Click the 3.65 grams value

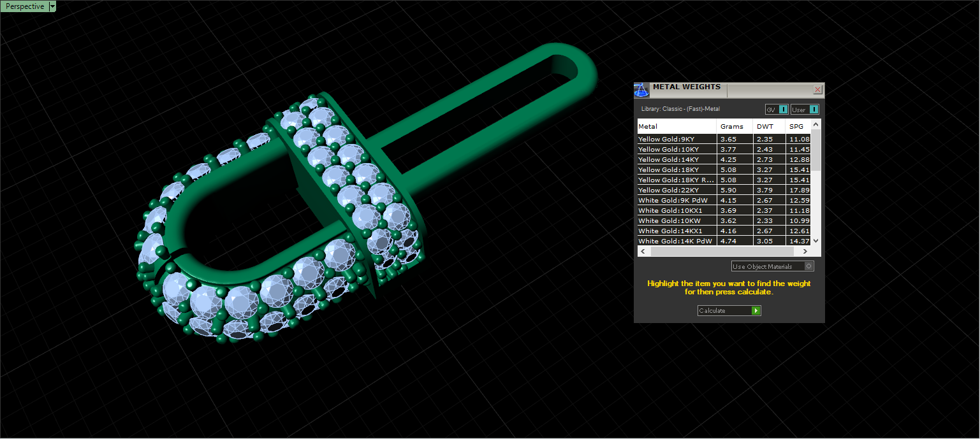pyautogui.click(x=728, y=139)
